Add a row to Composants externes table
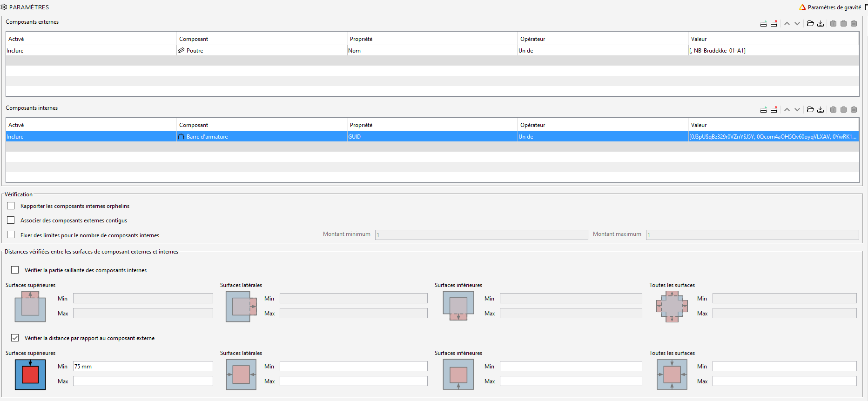Image resolution: width=868 pixels, height=401 pixels. 763,23
